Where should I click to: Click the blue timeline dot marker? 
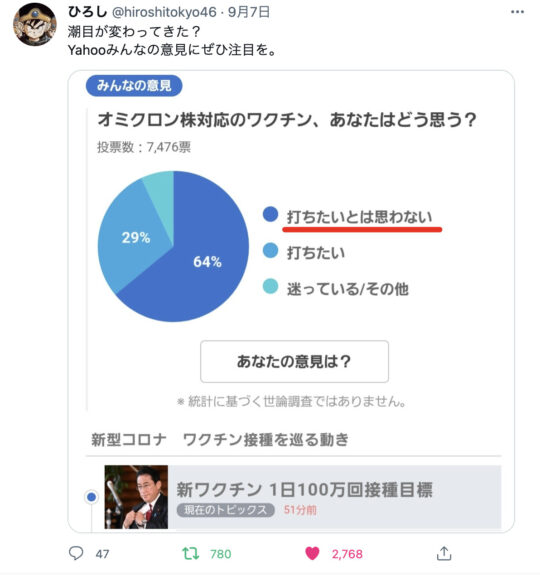92,497
